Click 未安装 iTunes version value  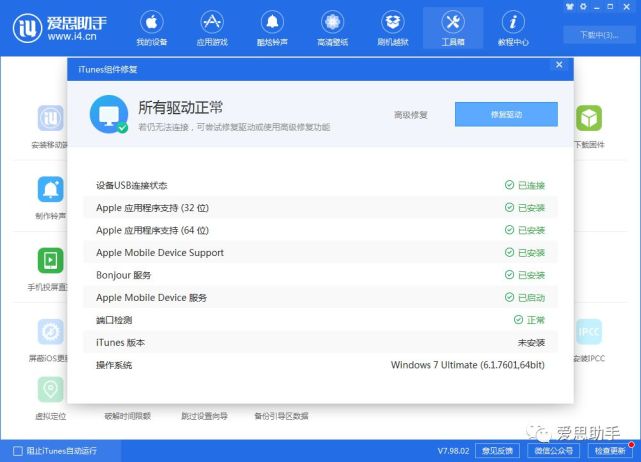coord(531,343)
